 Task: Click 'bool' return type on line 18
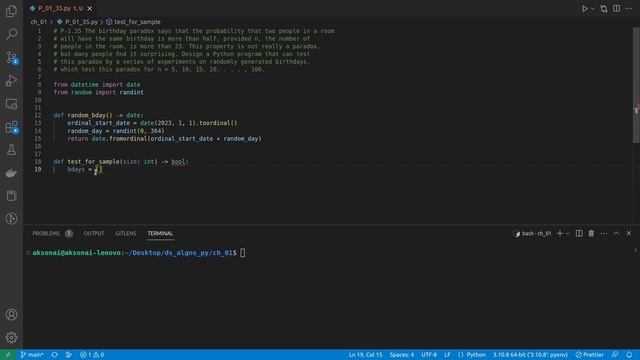178,162
